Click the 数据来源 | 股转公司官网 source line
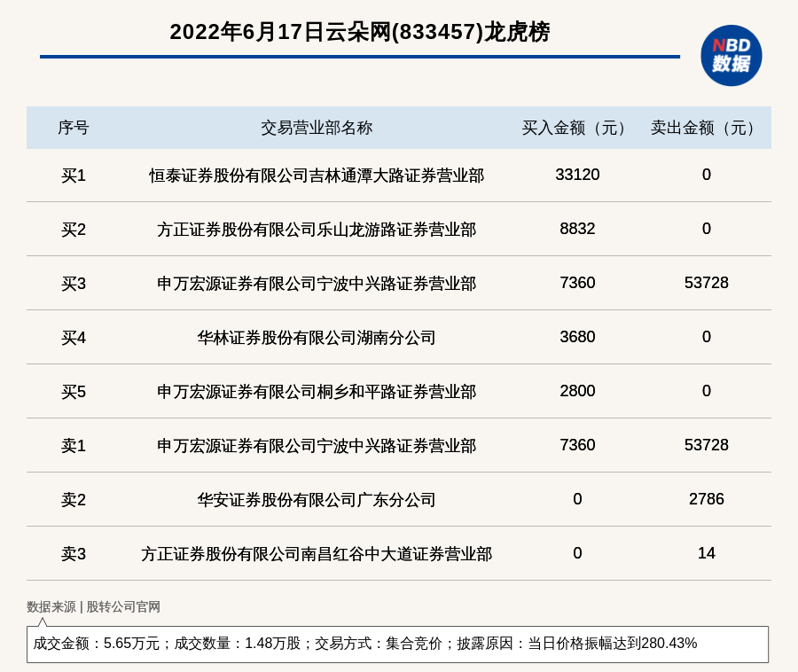 pyautogui.click(x=93, y=607)
